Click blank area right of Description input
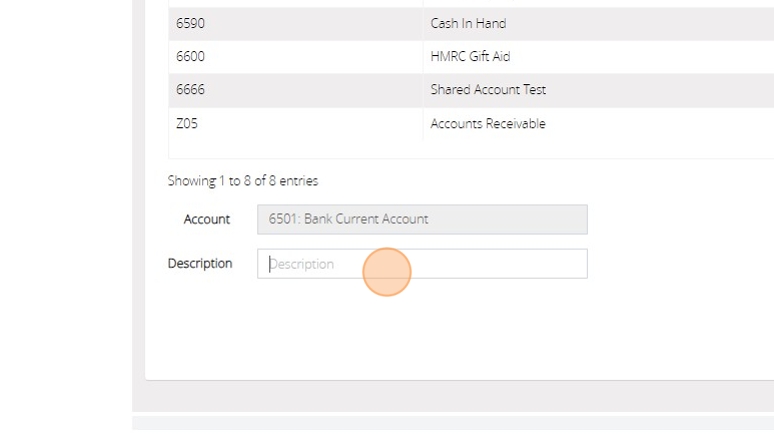 pyautogui.click(x=680, y=264)
